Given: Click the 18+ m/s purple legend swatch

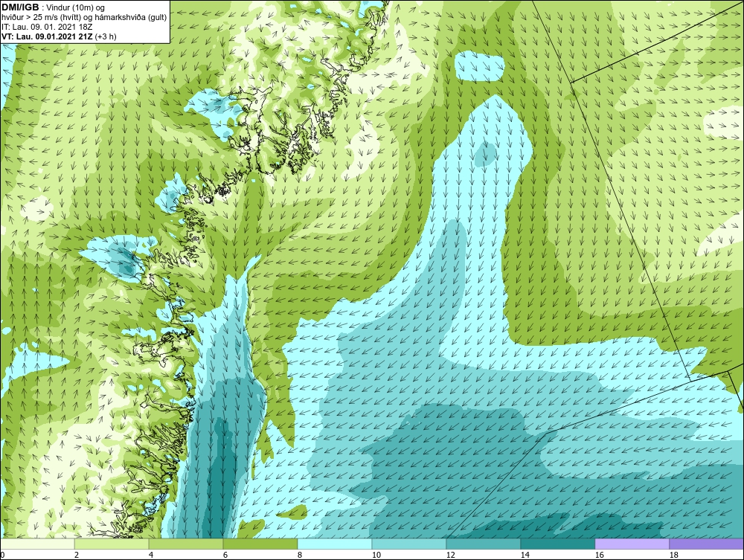Looking at the screenshot, I should (x=707, y=544).
